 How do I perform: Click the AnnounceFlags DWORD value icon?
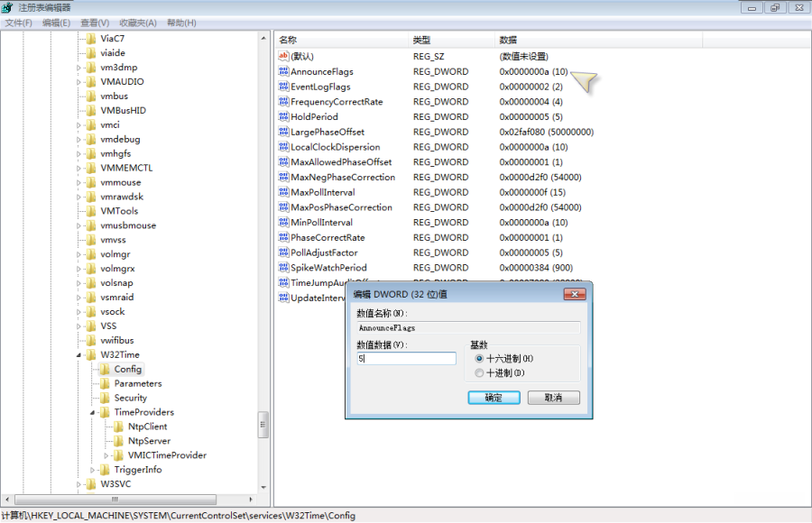[x=283, y=71]
